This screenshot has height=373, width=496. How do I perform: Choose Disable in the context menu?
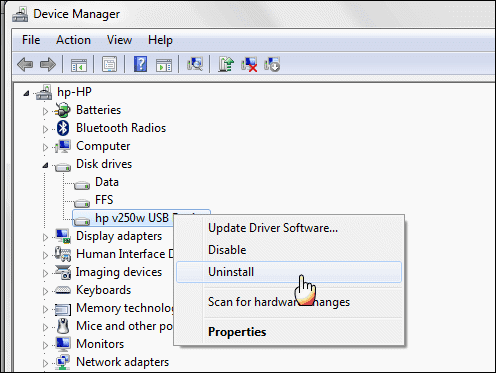(227, 250)
